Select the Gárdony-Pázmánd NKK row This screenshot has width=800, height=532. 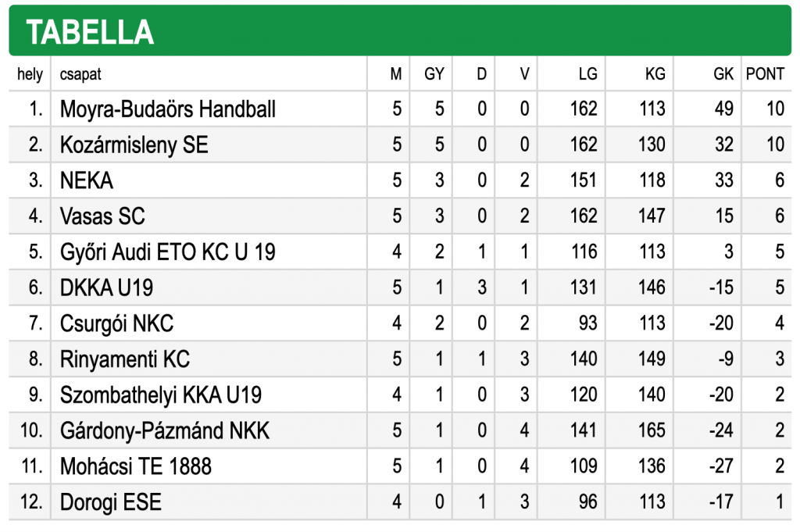[400, 431]
